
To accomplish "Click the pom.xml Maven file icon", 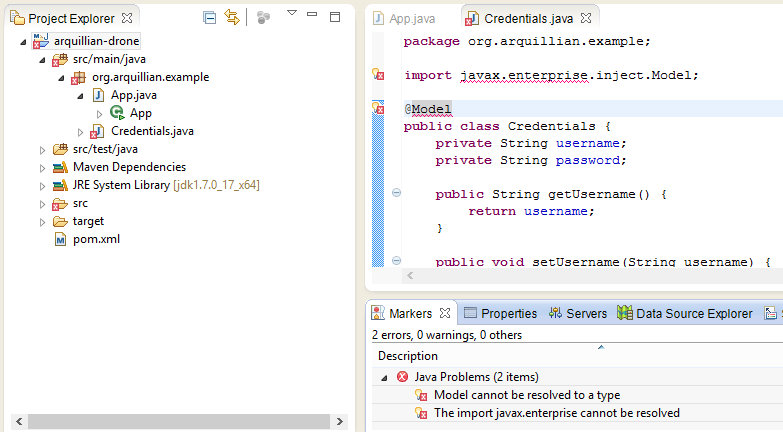I will [x=60, y=240].
